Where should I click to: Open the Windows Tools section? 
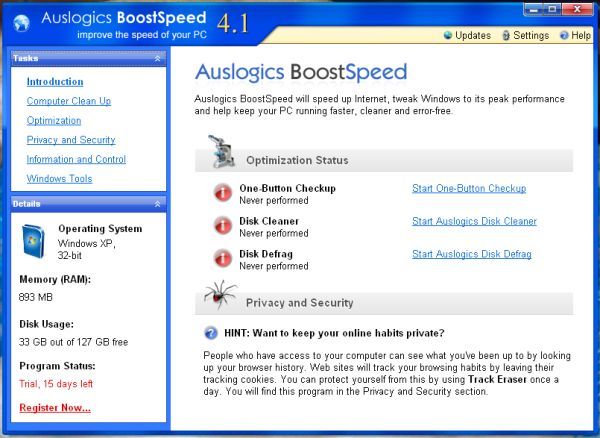59,179
